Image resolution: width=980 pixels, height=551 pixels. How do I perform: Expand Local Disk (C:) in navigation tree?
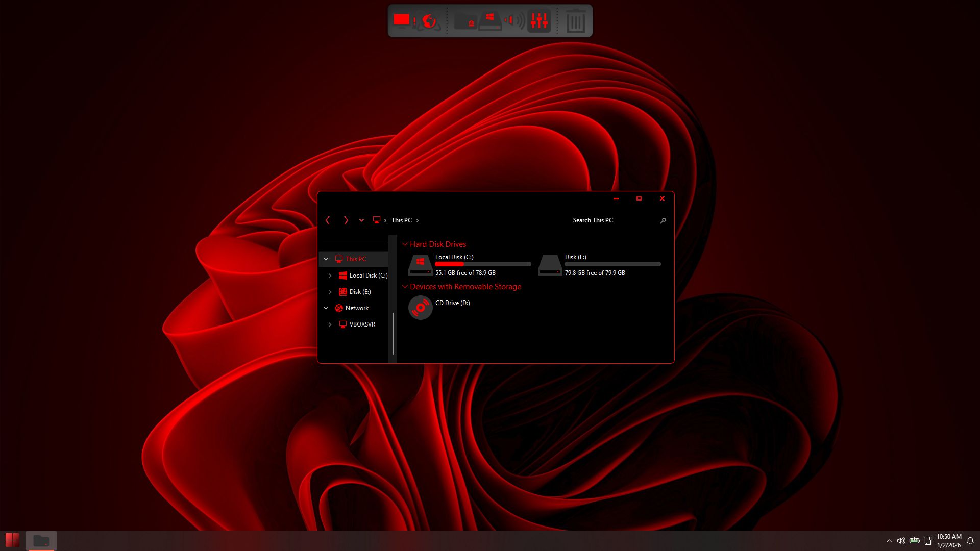(330, 275)
